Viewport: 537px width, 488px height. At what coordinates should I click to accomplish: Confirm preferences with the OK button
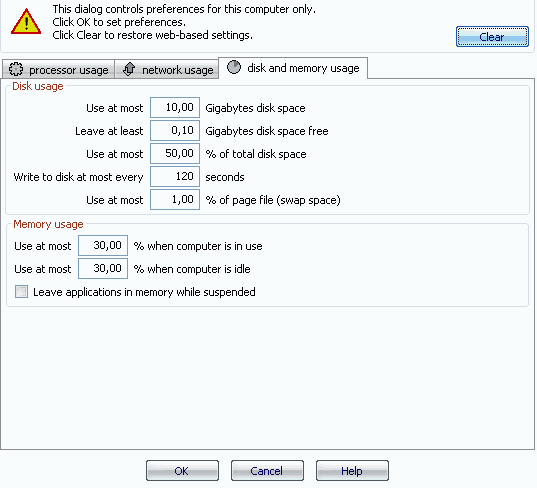[182, 471]
